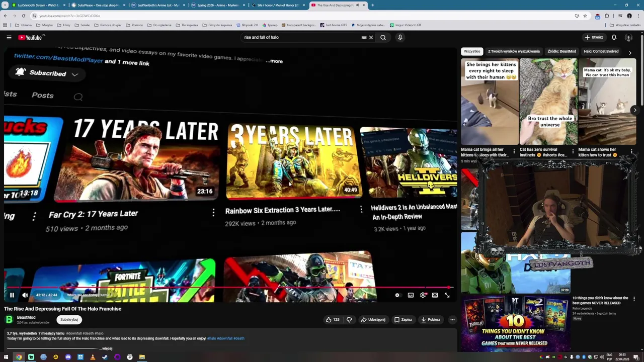Screen dimensions: 644x362
Task: Open a new browser tab
Action: click(x=373, y=5)
